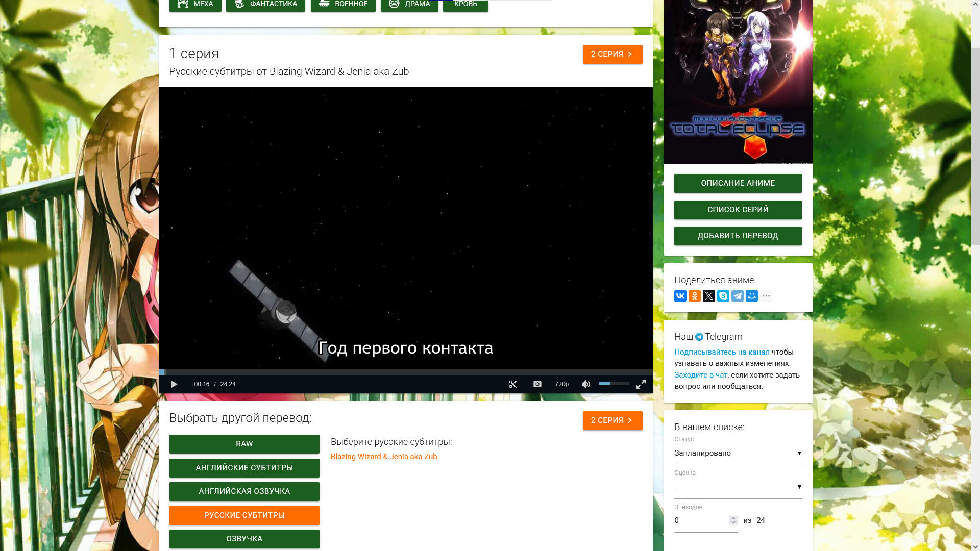Image resolution: width=980 pixels, height=551 pixels.
Task: Enter fullscreen video mode
Action: point(641,384)
